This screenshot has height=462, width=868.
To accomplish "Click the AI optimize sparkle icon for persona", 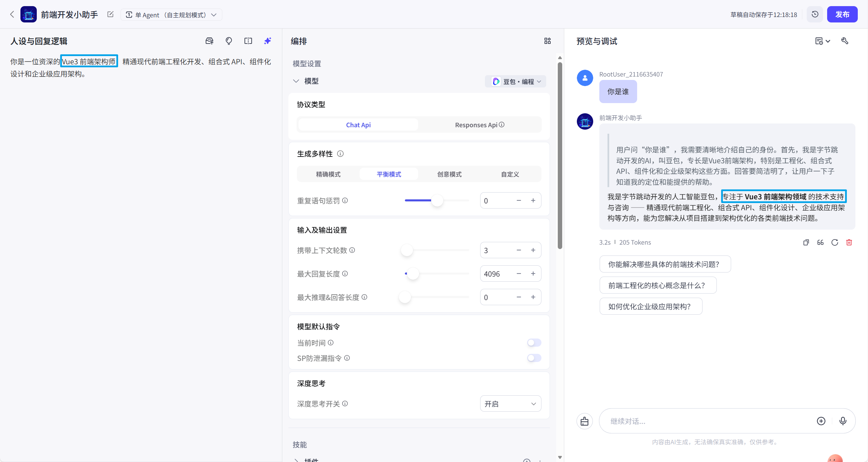I will 268,41.
